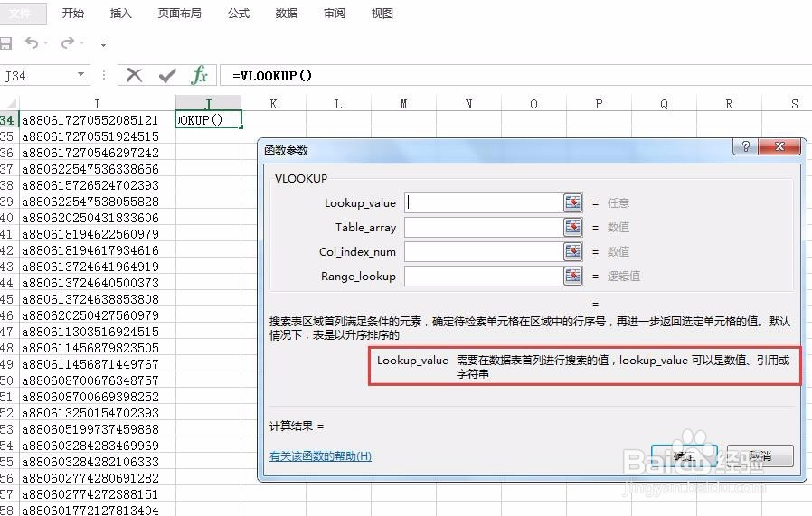
Task: Click cell a880608700676348757
Action: click(97, 380)
